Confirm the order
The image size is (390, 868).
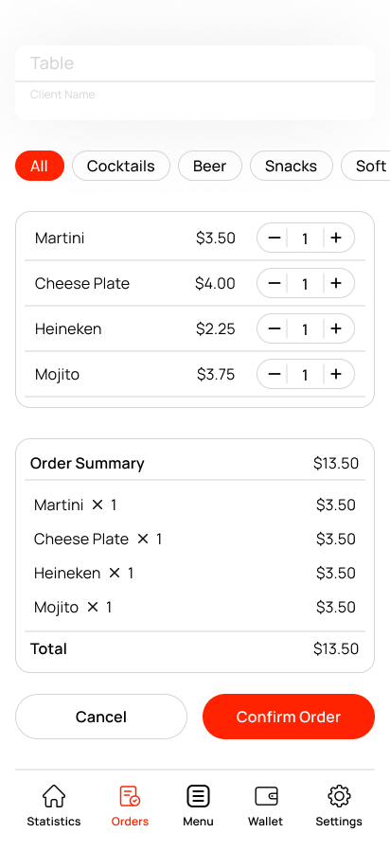[x=289, y=717]
